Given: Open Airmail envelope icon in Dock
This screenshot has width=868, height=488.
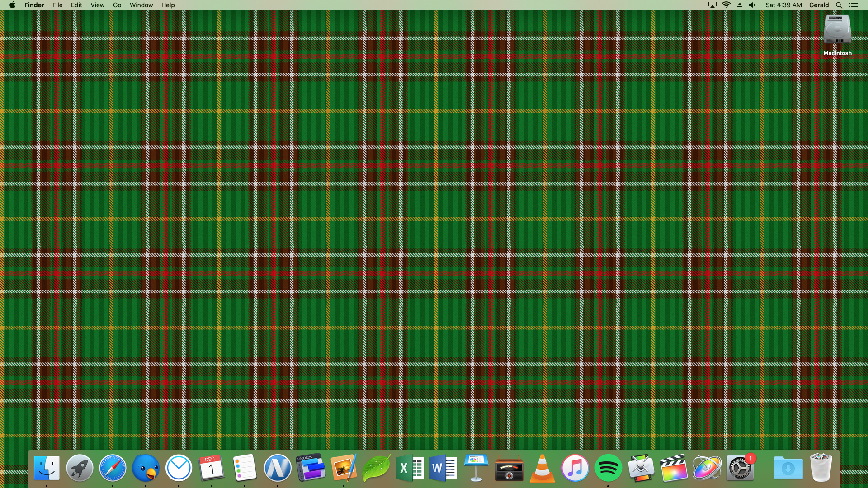Looking at the screenshot, I should (179, 468).
